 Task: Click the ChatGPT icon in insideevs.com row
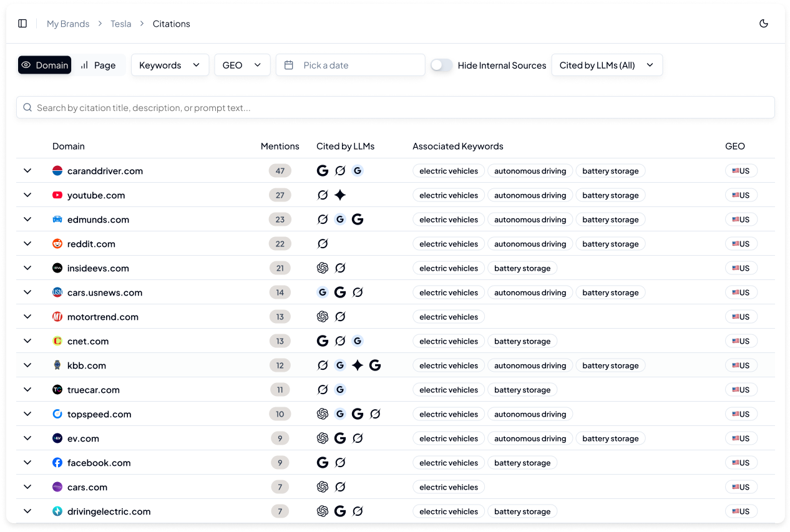[x=323, y=268]
